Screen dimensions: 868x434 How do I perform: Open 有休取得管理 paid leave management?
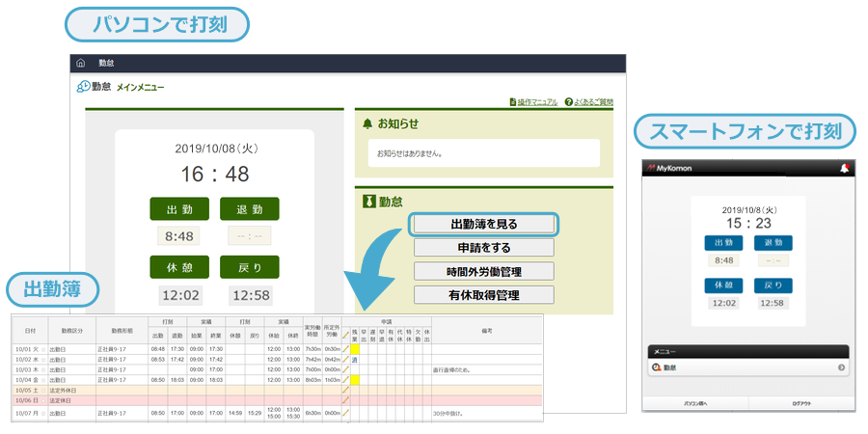(484, 294)
